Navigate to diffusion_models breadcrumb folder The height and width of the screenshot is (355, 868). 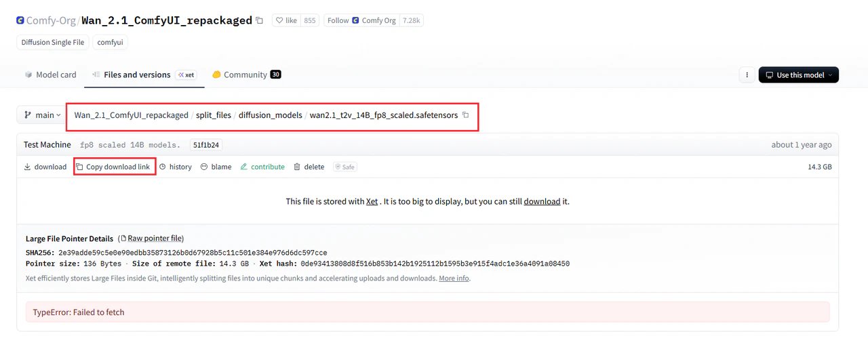(271, 115)
